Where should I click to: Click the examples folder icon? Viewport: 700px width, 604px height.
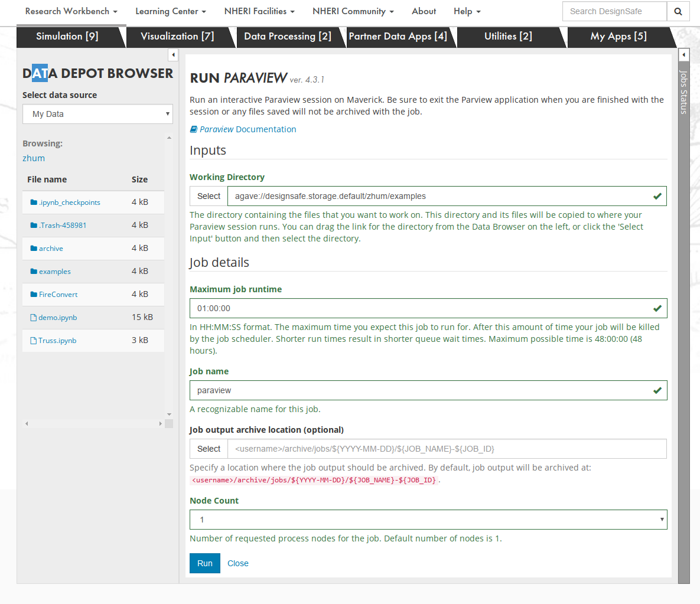34,271
